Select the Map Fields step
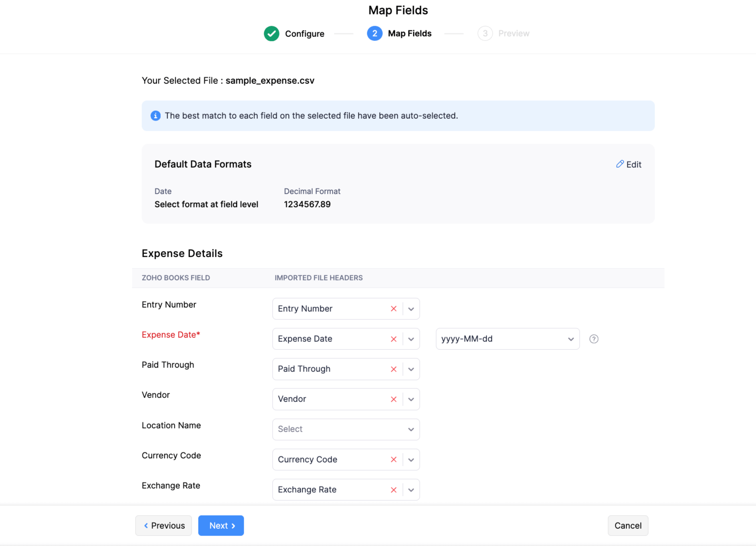 tap(399, 34)
